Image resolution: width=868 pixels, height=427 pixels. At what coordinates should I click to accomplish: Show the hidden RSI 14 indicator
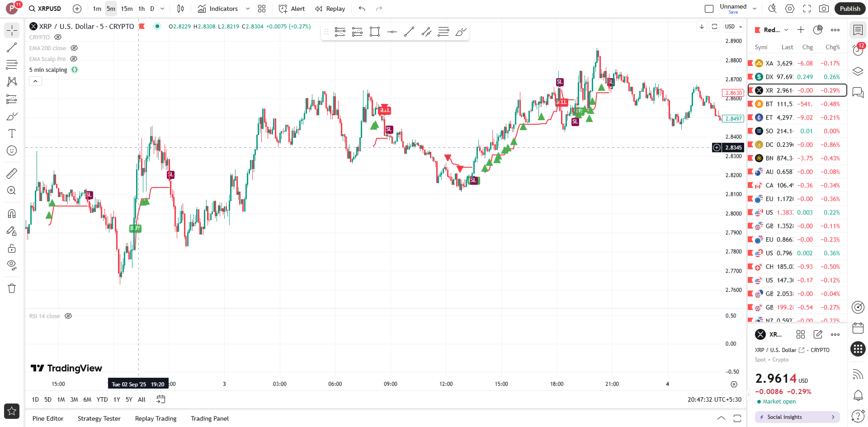click(x=68, y=316)
